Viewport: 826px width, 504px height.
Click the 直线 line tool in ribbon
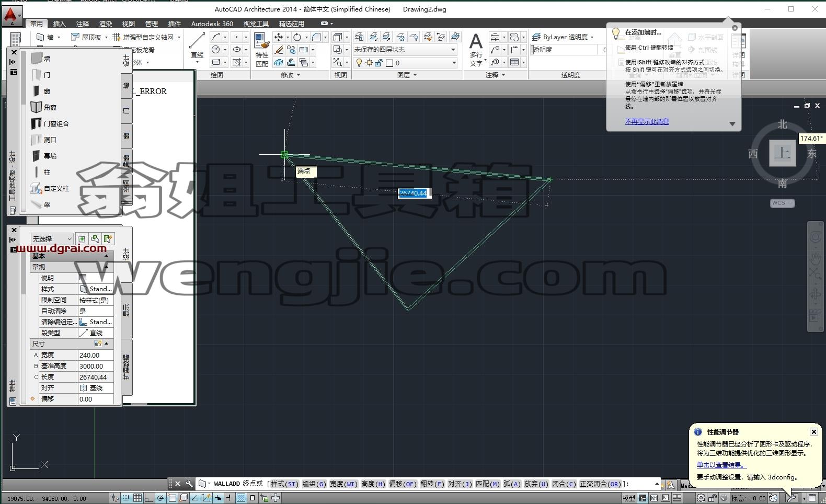coord(197,46)
